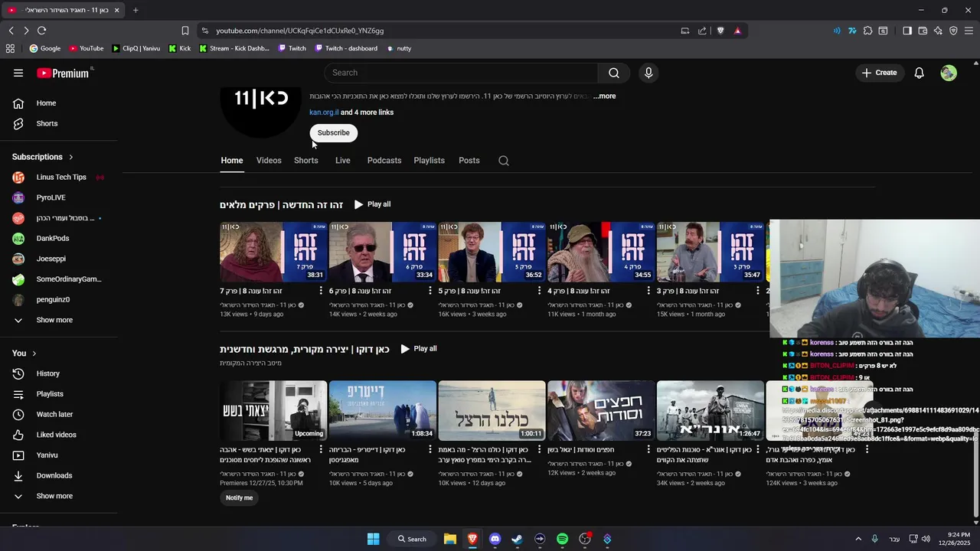Image resolution: width=980 pixels, height=551 pixels.
Task: Expand channel description with ...more
Action: [x=604, y=96]
